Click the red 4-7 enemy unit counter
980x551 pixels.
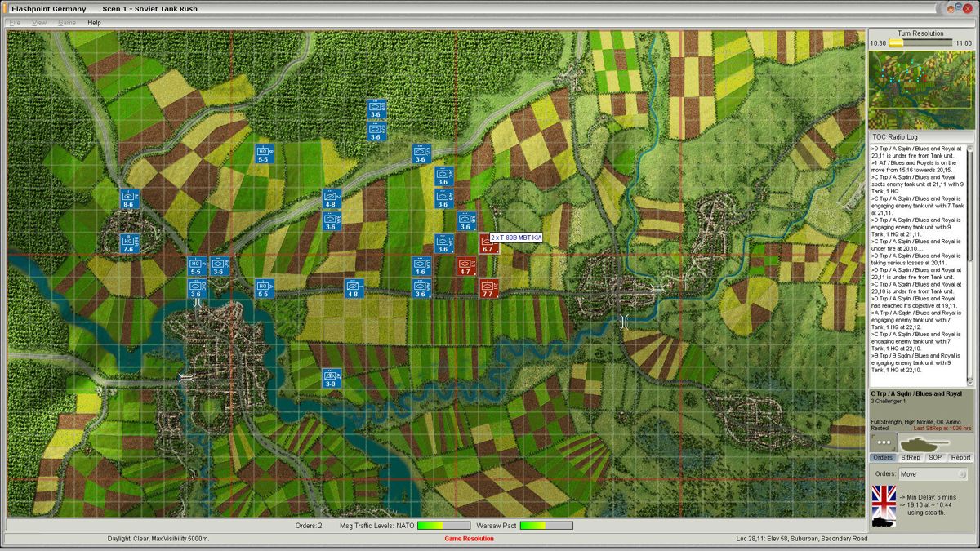466,265
